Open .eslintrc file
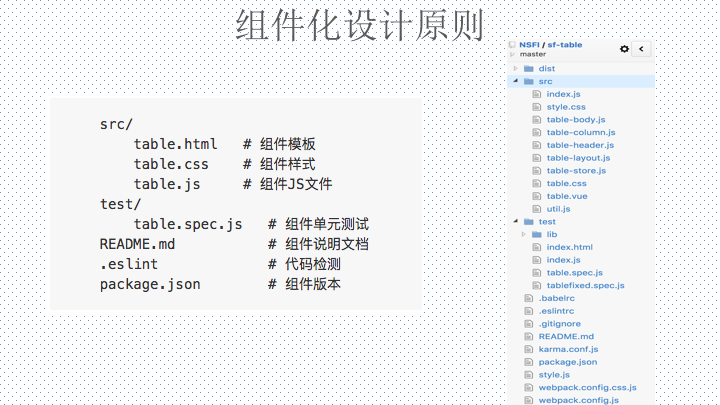 tap(556, 311)
